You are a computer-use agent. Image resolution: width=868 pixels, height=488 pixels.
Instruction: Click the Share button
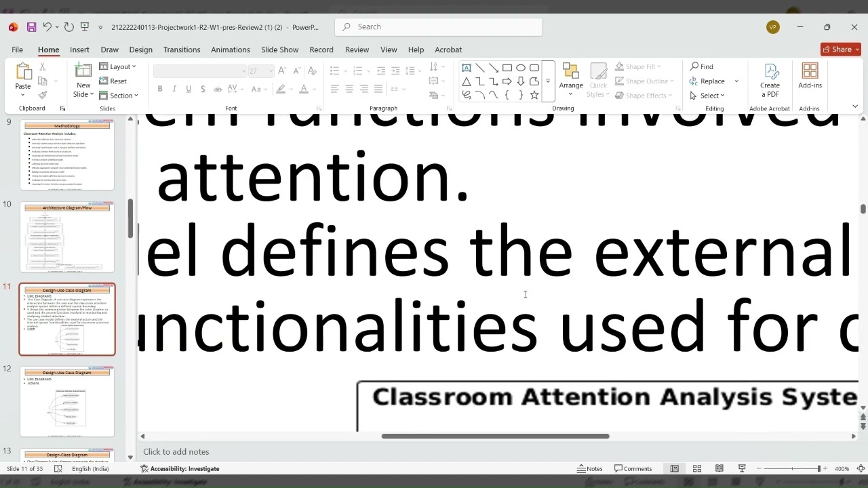click(841, 49)
